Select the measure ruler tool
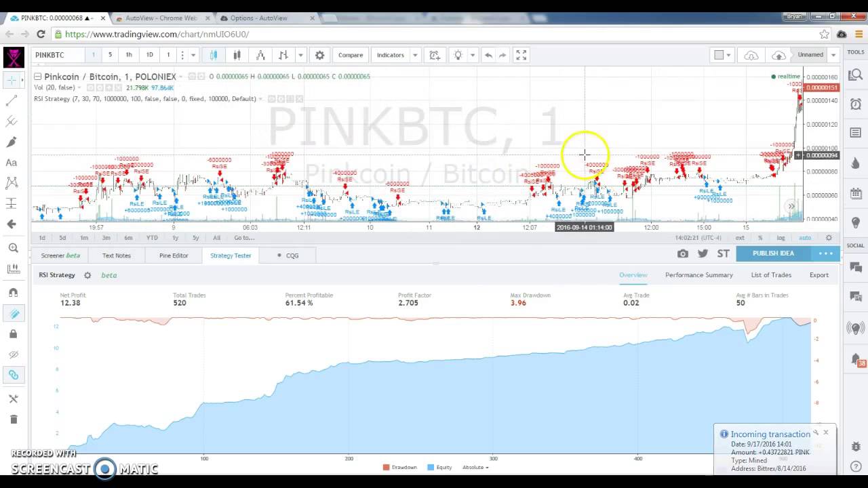 (x=13, y=269)
